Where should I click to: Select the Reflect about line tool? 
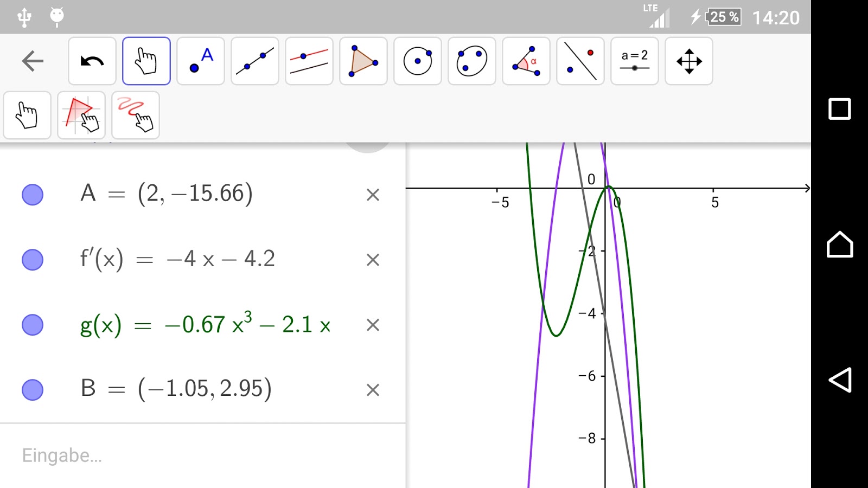point(580,61)
